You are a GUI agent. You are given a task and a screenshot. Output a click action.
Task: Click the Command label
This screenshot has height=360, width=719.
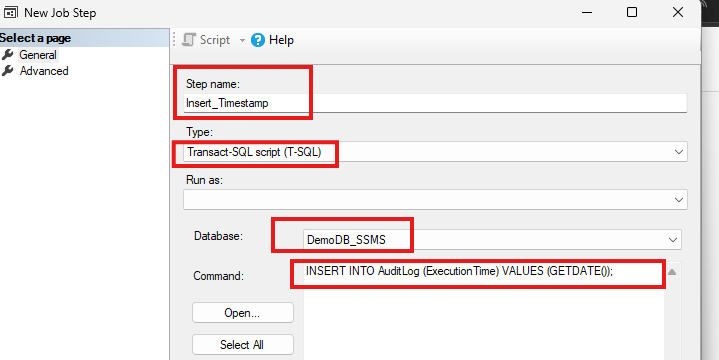pyautogui.click(x=218, y=276)
